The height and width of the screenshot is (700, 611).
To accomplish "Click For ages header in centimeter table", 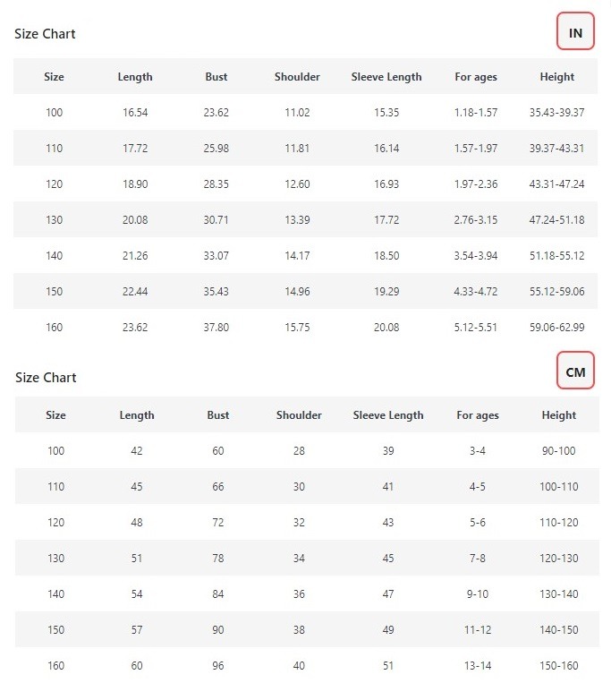I will [478, 415].
